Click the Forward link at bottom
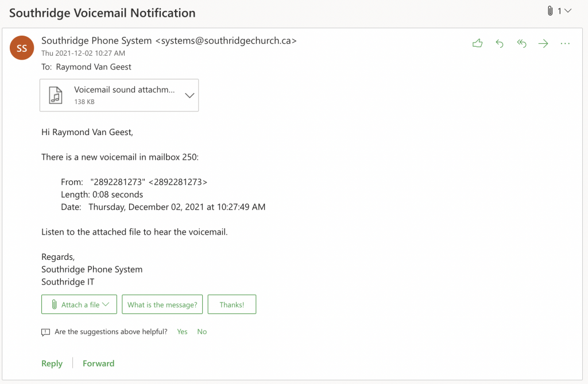 click(98, 363)
